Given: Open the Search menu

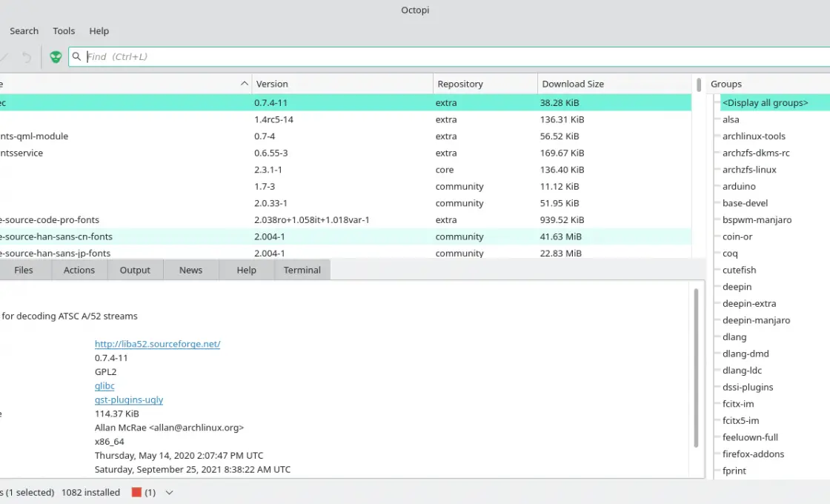Looking at the screenshot, I should coord(24,30).
